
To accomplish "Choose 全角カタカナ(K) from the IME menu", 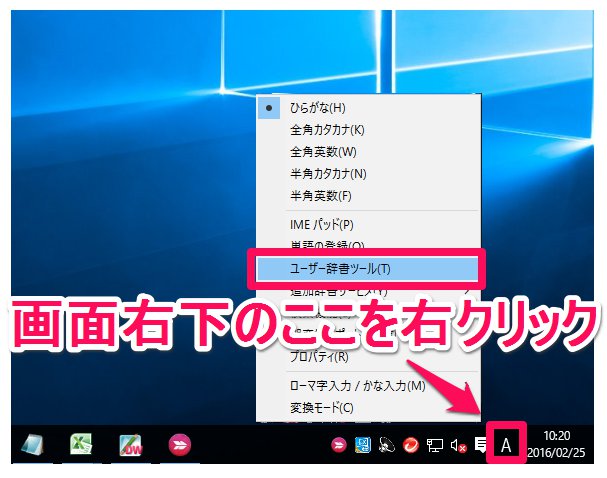I will pos(369,130).
